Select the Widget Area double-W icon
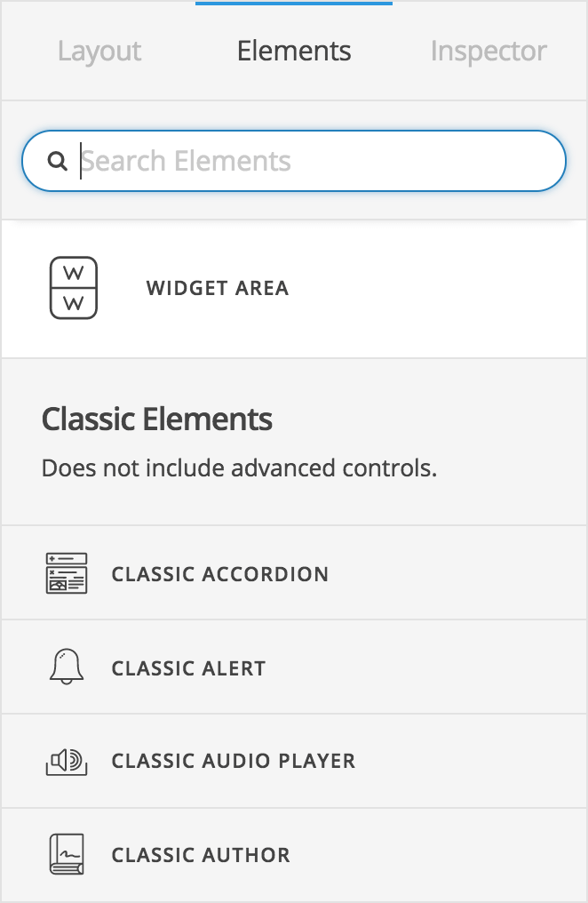This screenshot has width=588, height=903. point(73,288)
